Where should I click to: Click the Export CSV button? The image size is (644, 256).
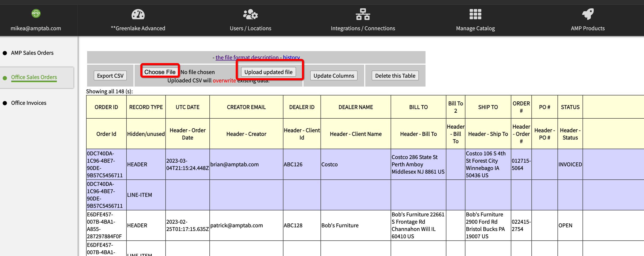(110, 76)
